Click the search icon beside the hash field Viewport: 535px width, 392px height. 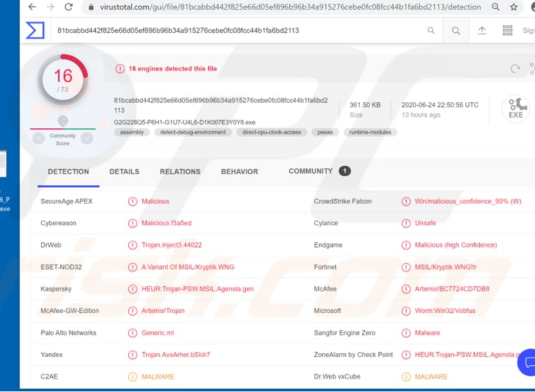432,30
